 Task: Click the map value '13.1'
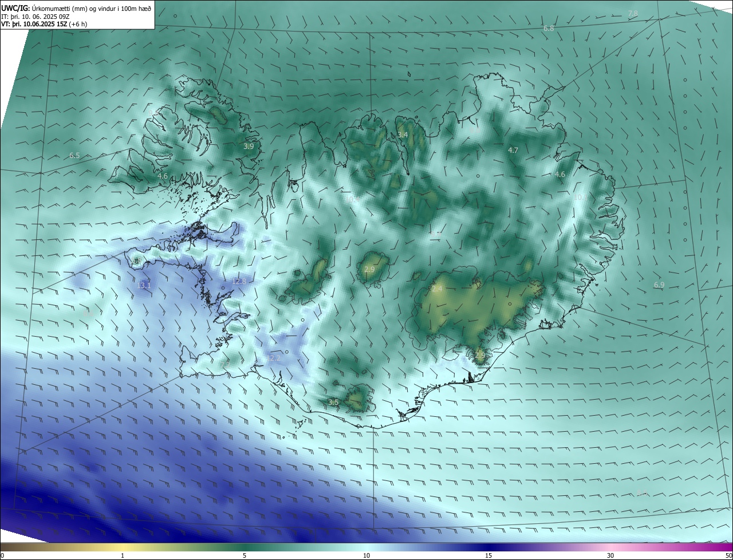coord(144,285)
